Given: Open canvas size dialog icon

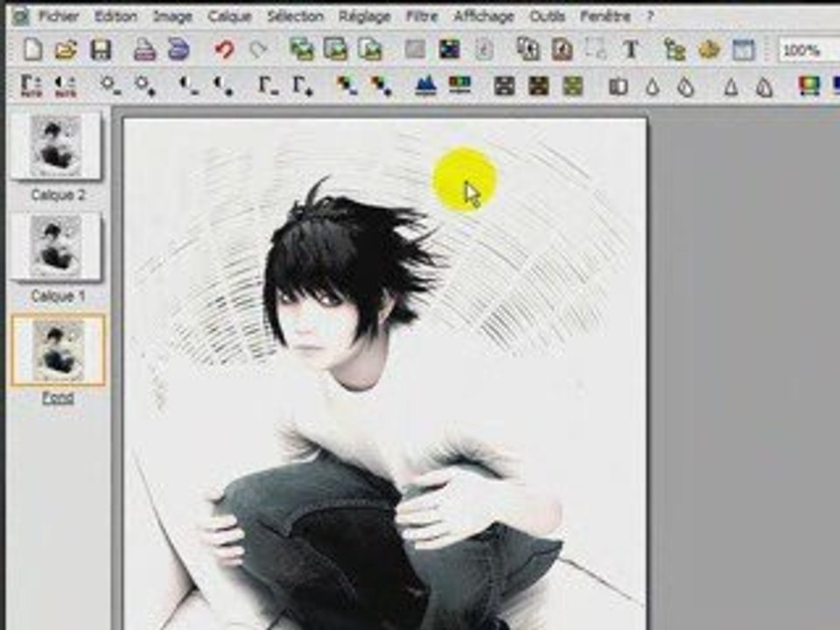Looking at the screenshot, I should click(x=369, y=50).
